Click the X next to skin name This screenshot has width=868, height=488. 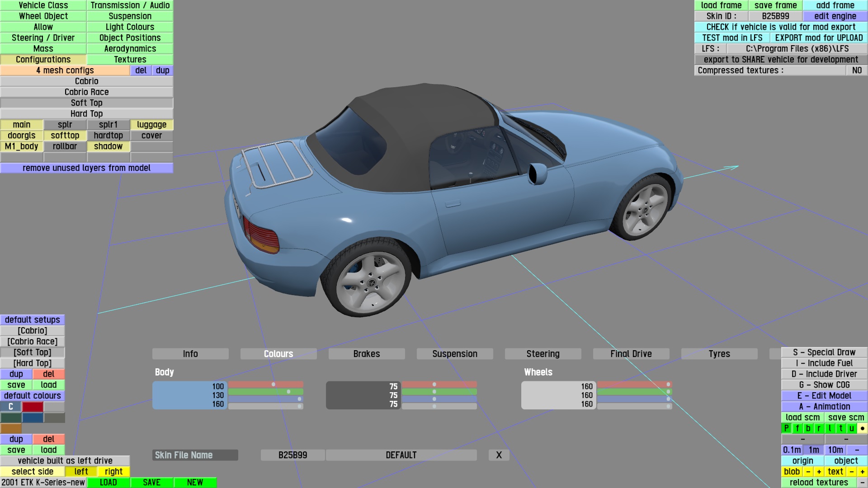[x=499, y=455]
